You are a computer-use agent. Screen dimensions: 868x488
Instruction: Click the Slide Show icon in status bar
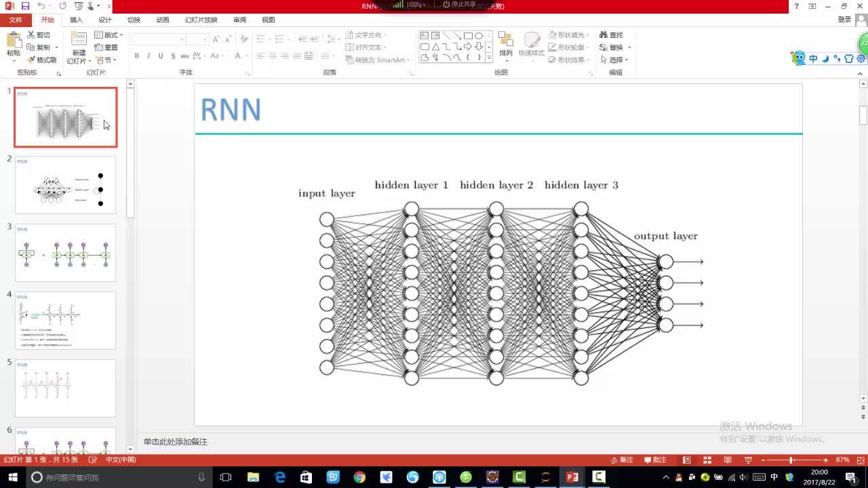pyautogui.click(x=748, y=460)
